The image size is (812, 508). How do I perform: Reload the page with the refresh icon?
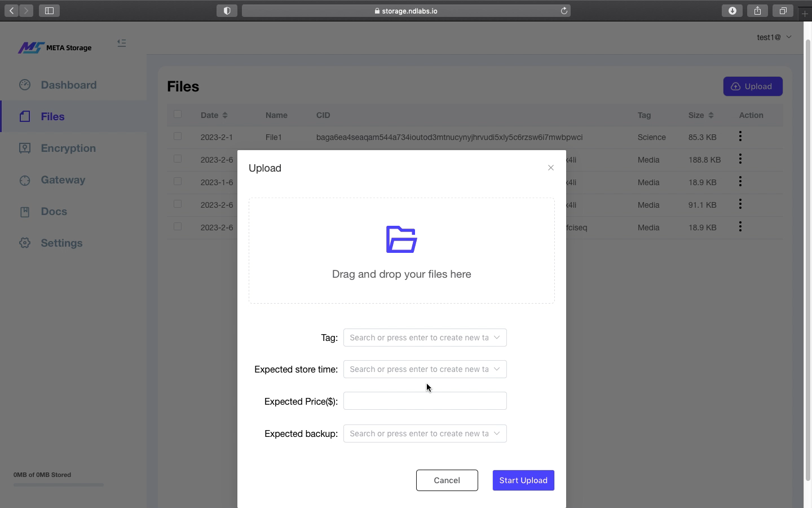(x=564, y=11)
